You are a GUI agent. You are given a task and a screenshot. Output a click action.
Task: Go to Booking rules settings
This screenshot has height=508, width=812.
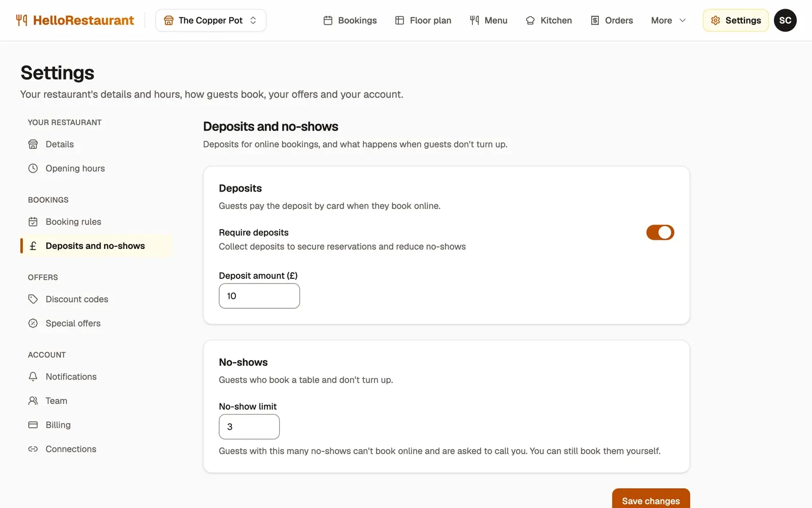(x=96, y=221)
